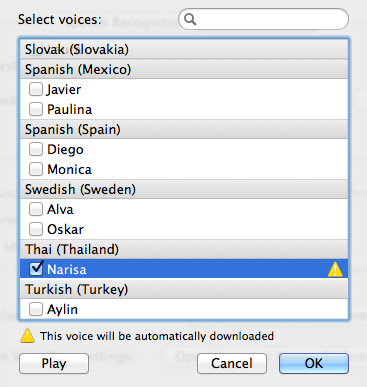Select the Slovak (Slovakia) header row
The width and height of the screenshot is (367, 387).
click(184, 49)
